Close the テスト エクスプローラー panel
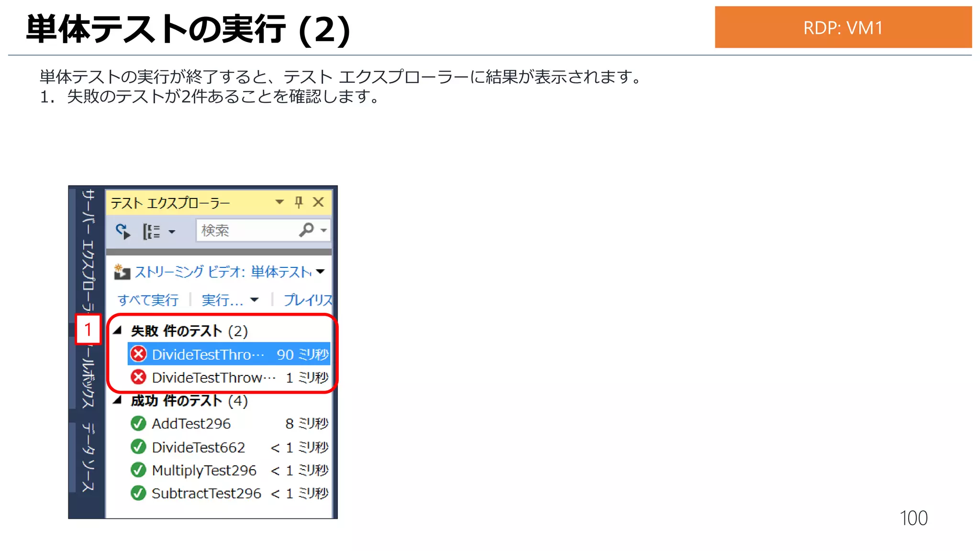Image resolution: width=980 pixels, height=551 pixels. 318,202
